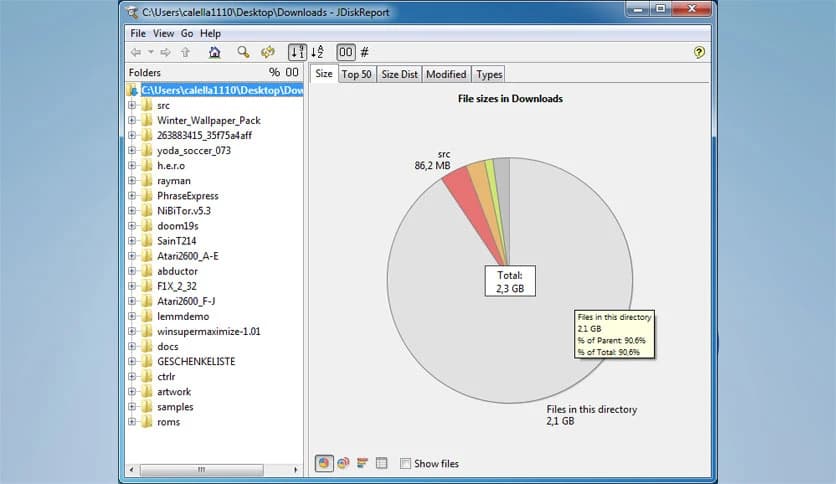Expand the yoda_soccer_073 folder
Image resolution: width=836 pixels, height=484 pixels.
click(132, 150)
